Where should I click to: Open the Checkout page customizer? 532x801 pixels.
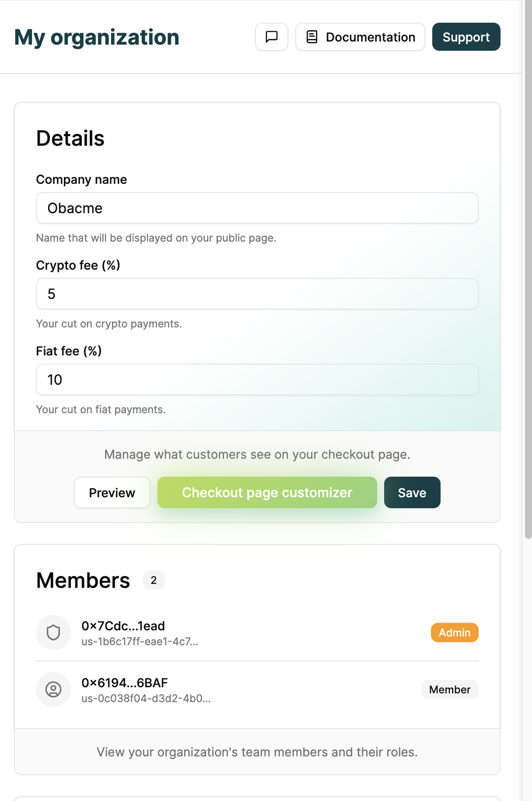[267, 492]
